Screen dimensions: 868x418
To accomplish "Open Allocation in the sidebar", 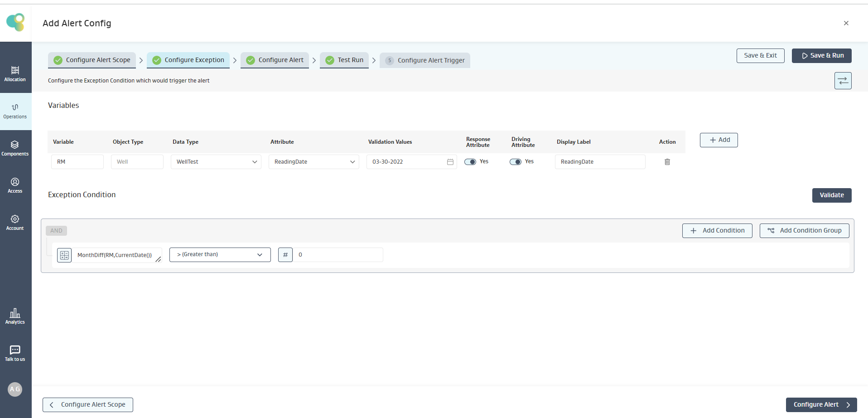I will pyautogui.click(x=15, y=73).
